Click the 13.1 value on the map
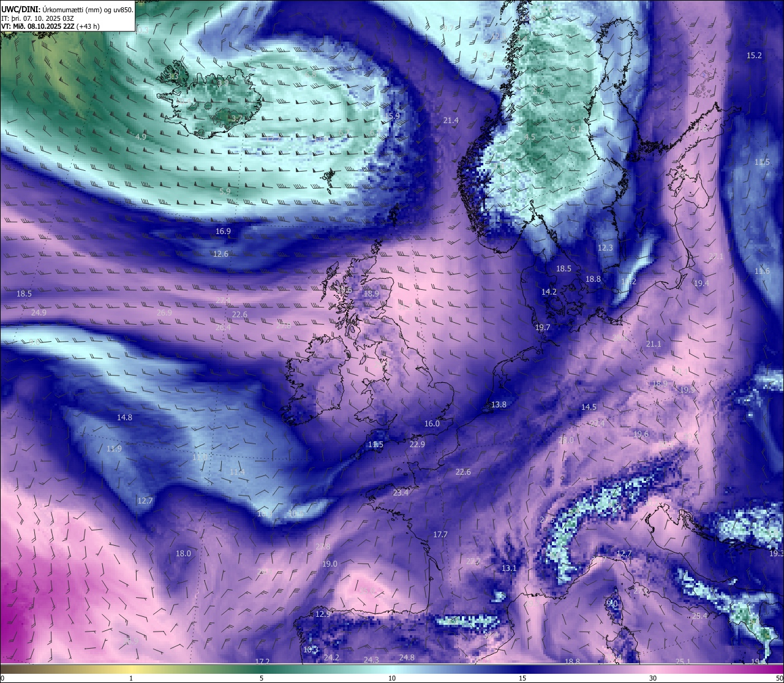 pyautogui.click(x=509, y=569)
